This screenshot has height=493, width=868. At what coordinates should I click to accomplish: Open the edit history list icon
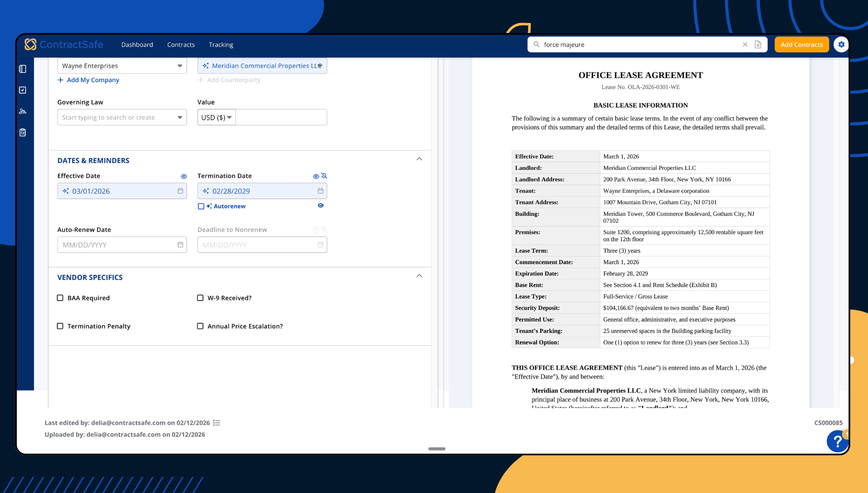pos(217,423)
